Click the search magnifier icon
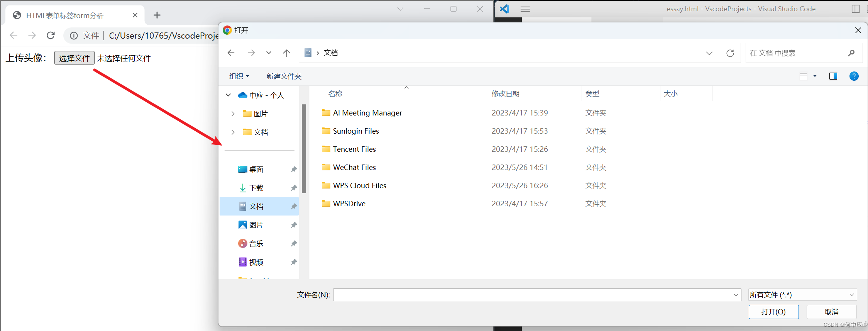 coord(851,53)
